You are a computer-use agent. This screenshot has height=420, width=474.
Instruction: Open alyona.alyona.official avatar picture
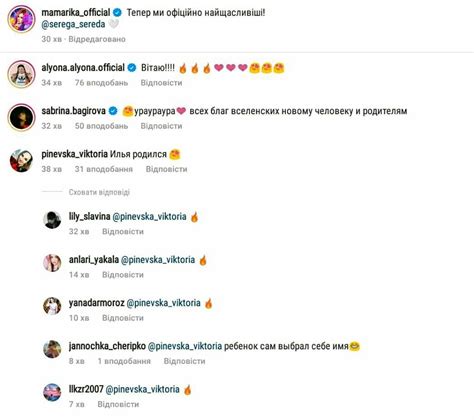pos(21,74)
